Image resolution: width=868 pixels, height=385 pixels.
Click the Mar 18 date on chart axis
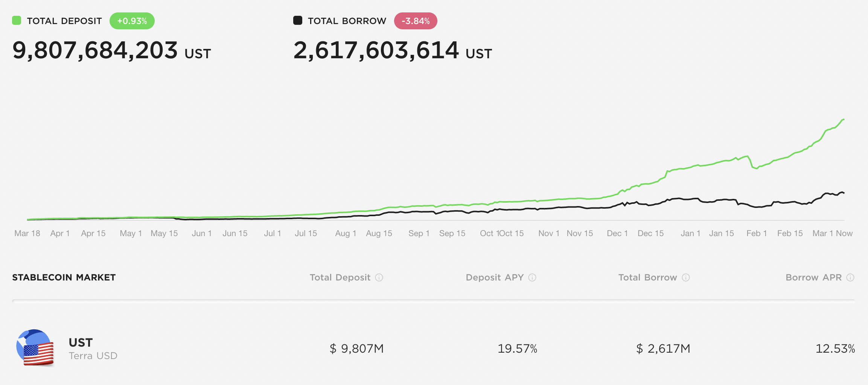click(x=27, y=233)
